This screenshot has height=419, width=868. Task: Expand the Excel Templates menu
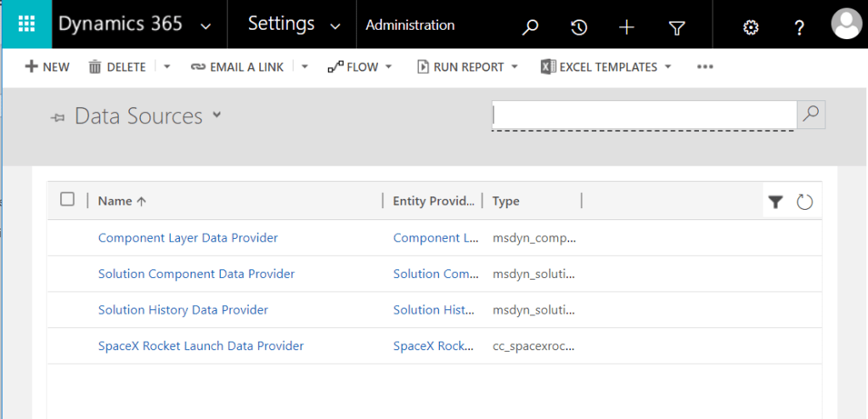(x=606, y=67)
